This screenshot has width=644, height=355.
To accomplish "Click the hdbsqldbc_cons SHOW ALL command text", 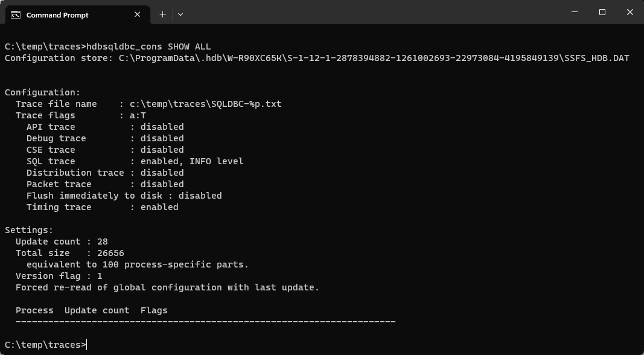I will pos(148,46).
